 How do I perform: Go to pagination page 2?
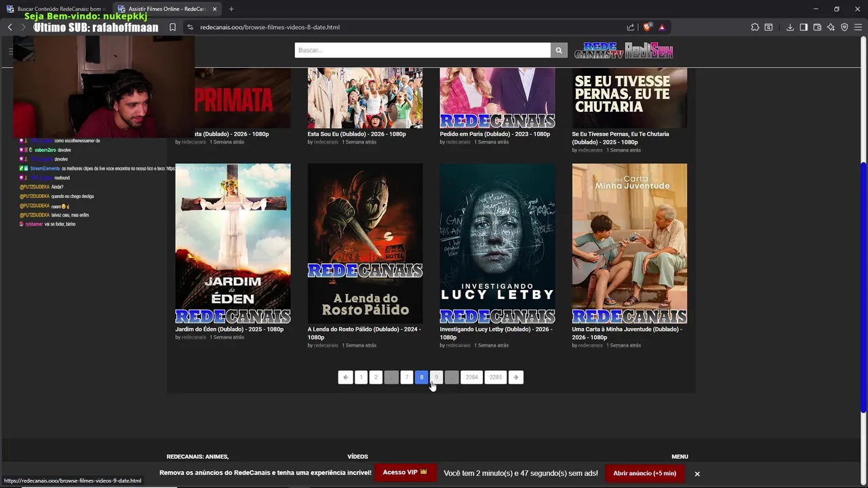point(376,378)
